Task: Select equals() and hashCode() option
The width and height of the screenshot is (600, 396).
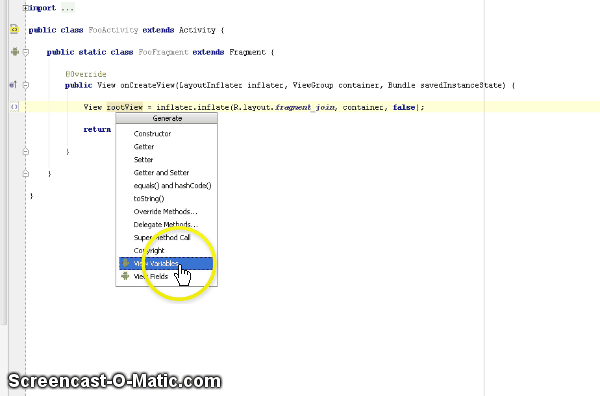Action: 172,186
